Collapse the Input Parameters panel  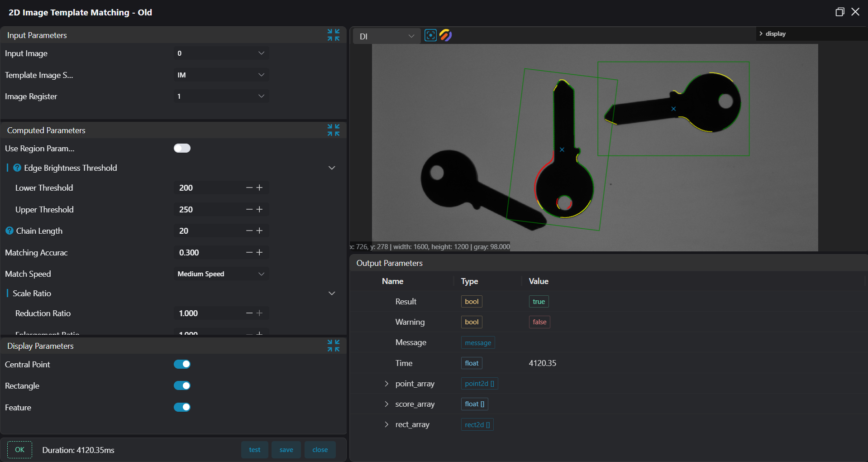point(334,35)
